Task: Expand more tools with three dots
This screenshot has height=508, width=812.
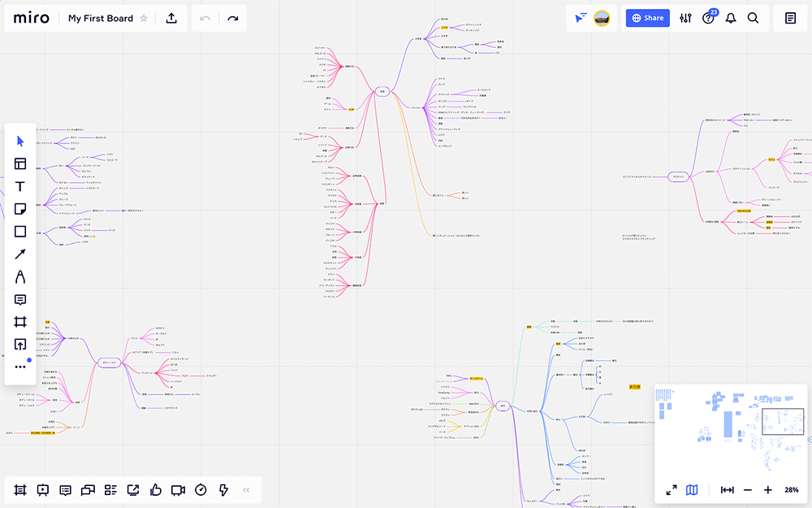Action: 20,367
